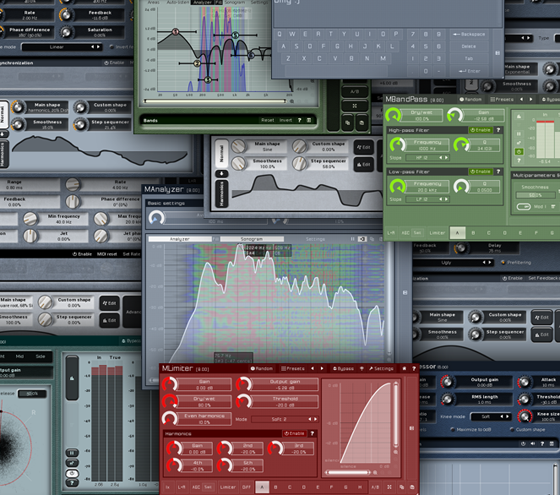Select preset slot A in MLimiter
Viewport: 560px width, 495px height.
[262, 487]
